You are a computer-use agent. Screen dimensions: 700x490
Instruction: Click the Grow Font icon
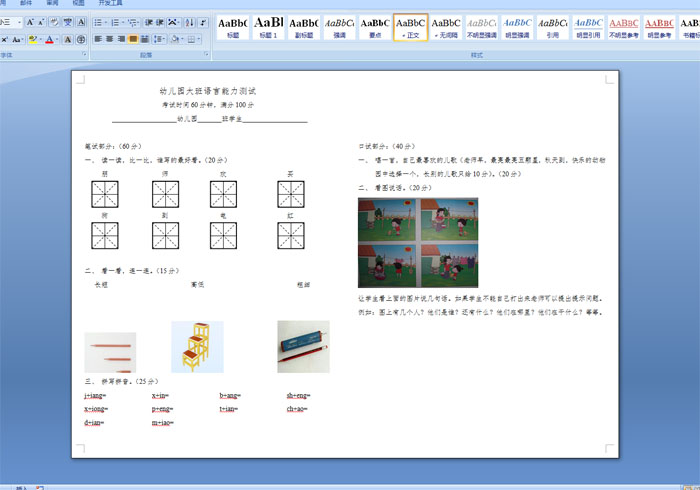(x=30, y=22)
